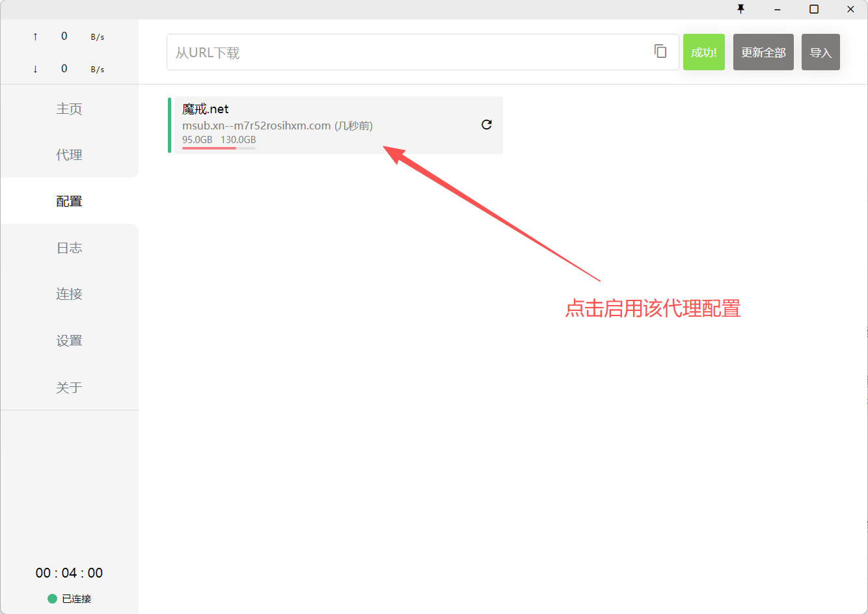
Task: Refresh the 魔戒.net profile subscription
Action: 486,125
